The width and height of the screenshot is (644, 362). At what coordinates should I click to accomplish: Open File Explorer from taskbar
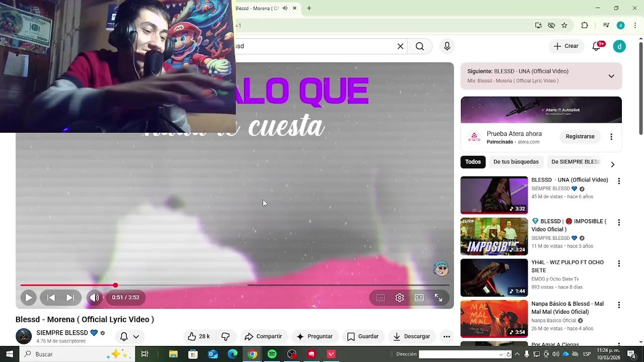174,354
